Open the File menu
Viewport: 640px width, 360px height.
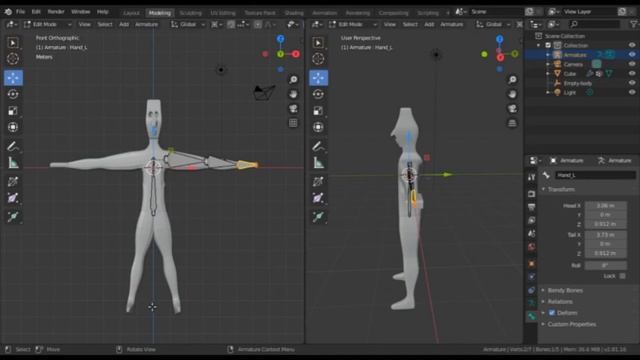pos(20,12)
